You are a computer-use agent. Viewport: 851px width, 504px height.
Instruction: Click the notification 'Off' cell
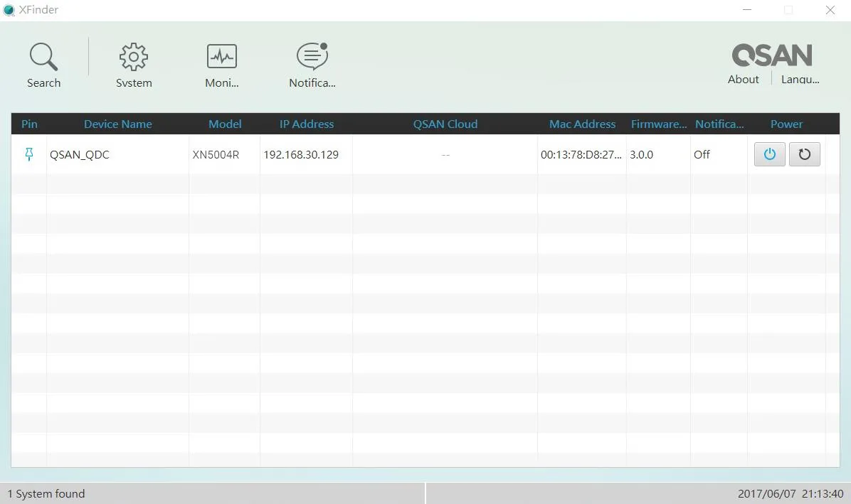click(x=719, y=154)
